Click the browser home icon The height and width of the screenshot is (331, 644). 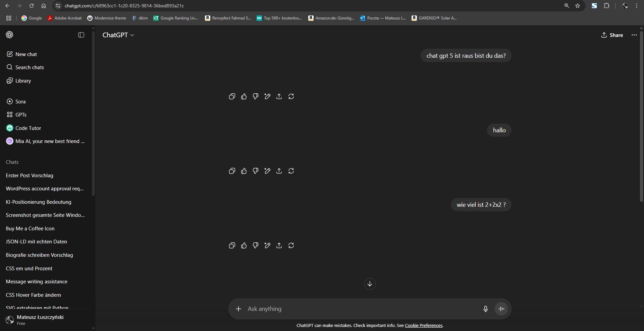(44, 6)
